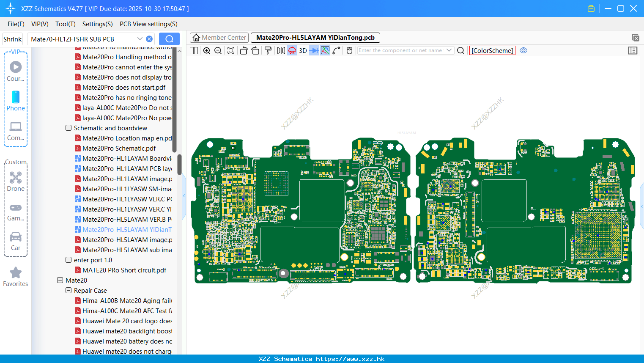Open Mate20Pro does not start.pdf
Viewport: 644px width, 363px height.
120,87
